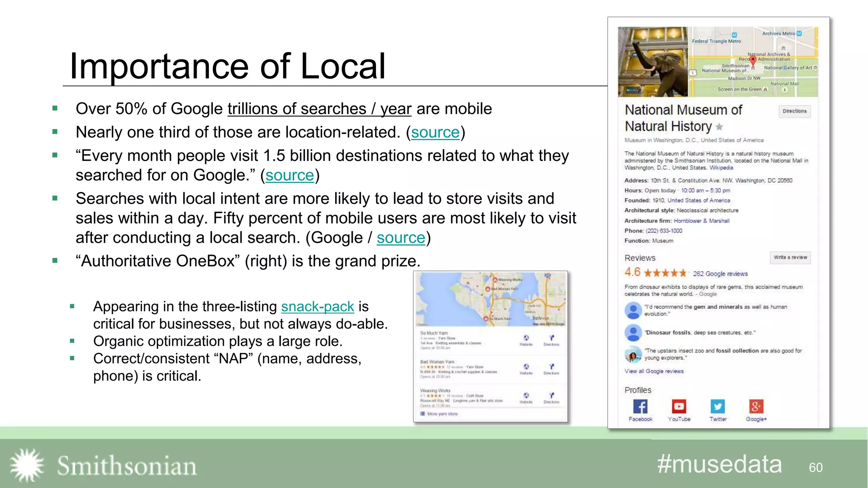
Task: Click the 'National Museum of Natural History' heading
Action: click(x=683, y=118)
